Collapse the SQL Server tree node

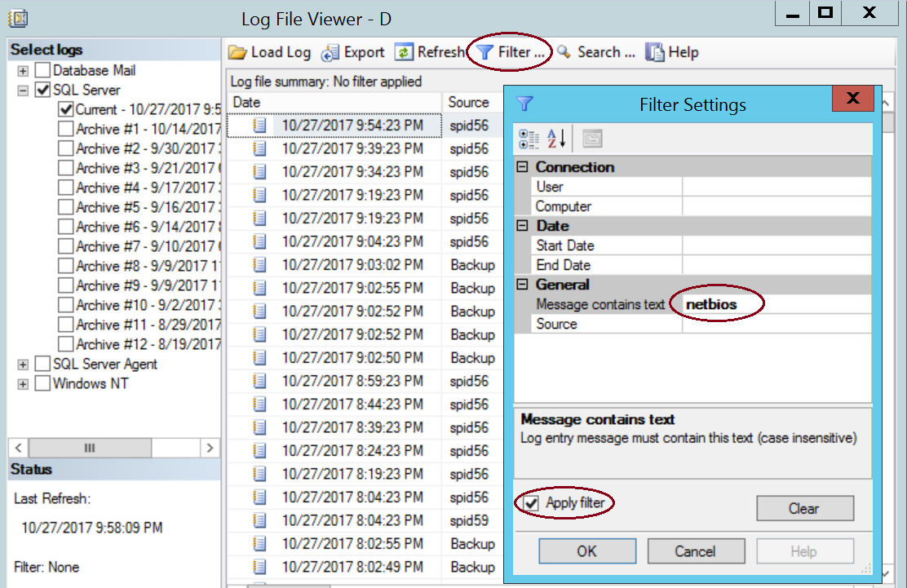tap(23, 91)
